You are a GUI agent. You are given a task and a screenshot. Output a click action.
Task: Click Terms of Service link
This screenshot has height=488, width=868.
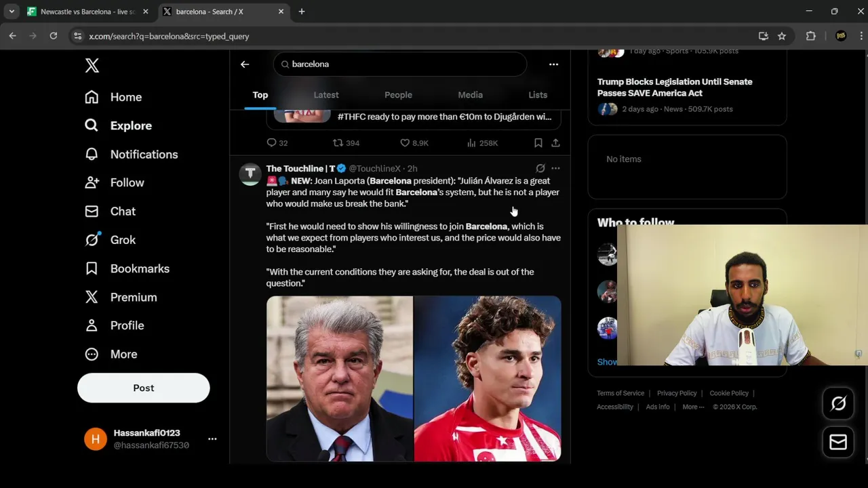[x=620, y=393]
